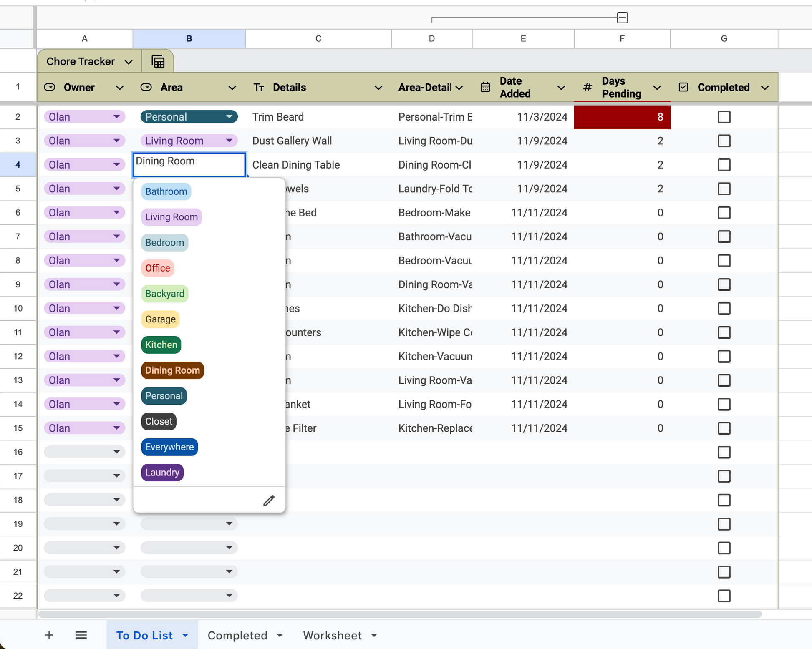Collapse the column group with the minus icon
The height and width of the screenshot is (649, 812).
point(622,18)
